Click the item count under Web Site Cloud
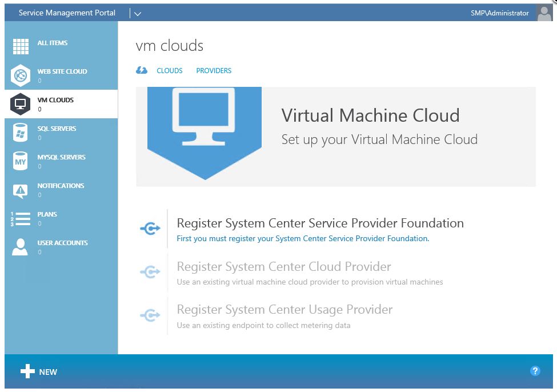The image size is (557, 392). (x=40, y=81)
